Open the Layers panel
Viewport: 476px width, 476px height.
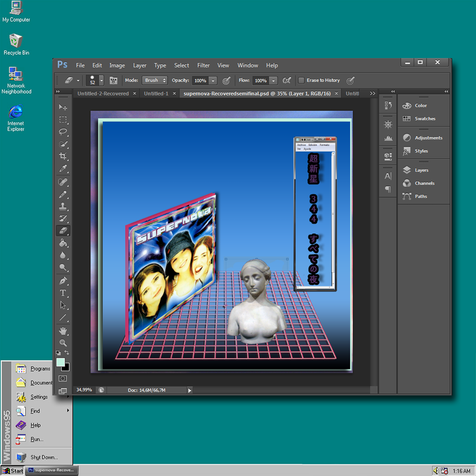[421, 170]
